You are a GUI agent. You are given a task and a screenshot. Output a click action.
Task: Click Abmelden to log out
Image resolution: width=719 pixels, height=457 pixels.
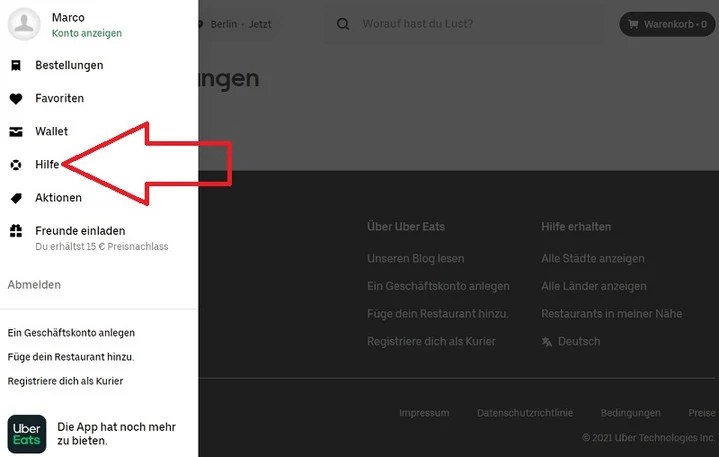pos(34,285)
